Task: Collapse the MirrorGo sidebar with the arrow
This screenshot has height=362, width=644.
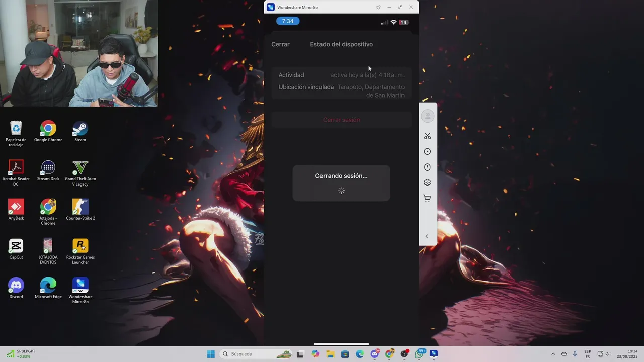Action: (x=427, y=236)
